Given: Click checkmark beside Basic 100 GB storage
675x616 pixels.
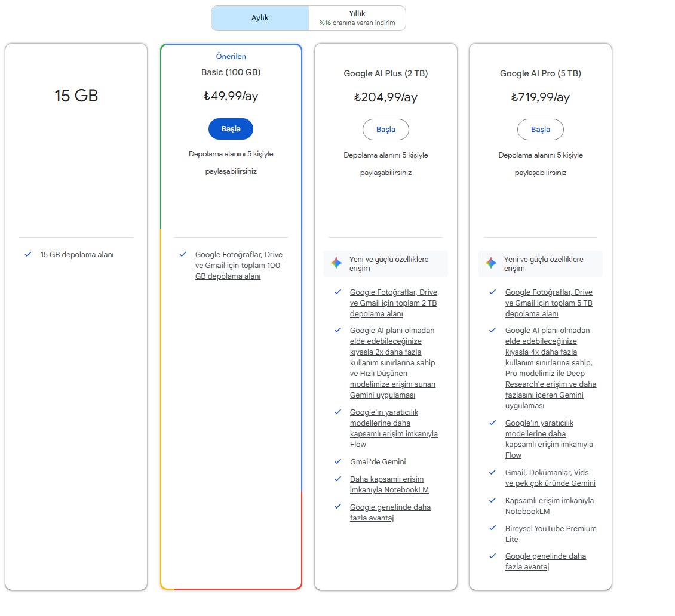Looking at the screenshot, I should pyautogui.click(x=183, y=254).
